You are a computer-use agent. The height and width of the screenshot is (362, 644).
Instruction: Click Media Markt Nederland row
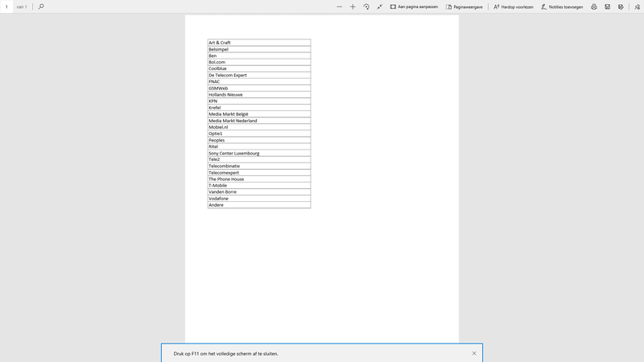258,121
